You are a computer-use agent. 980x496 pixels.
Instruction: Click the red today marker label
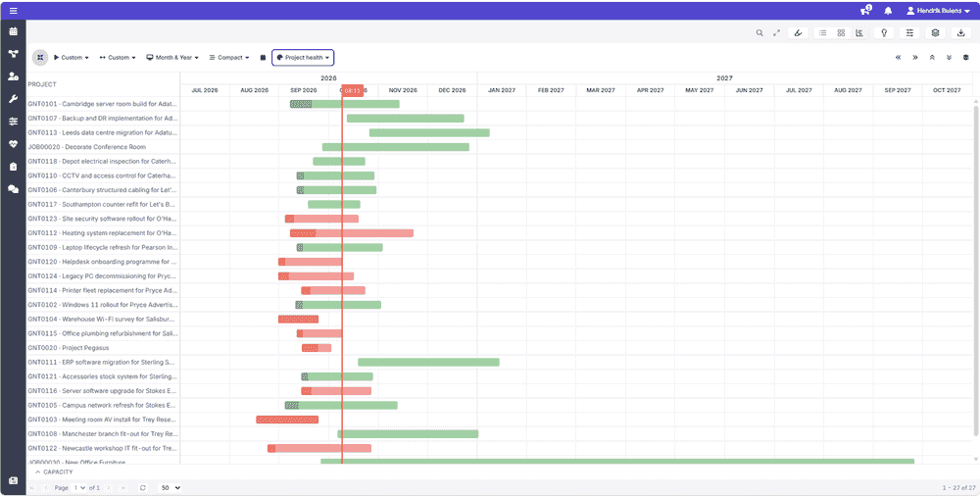[353, 91]
